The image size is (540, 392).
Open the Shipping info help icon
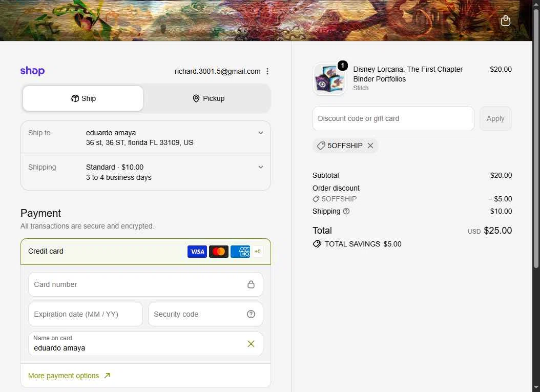[x=346, y=212]
